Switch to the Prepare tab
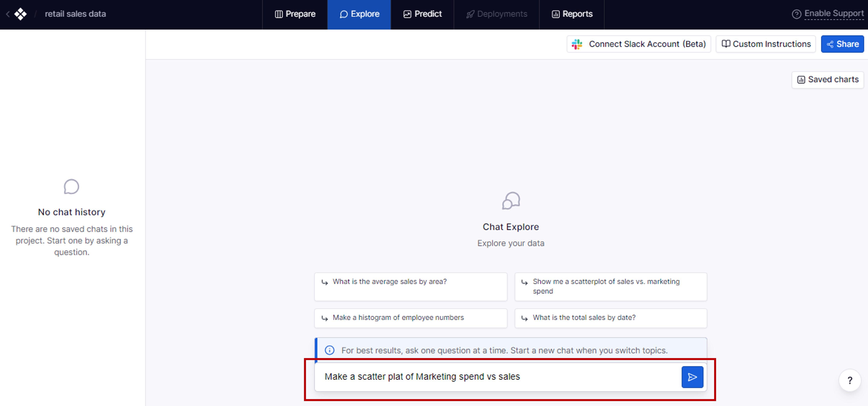This screenshot has height=406, width=868. [295, 14]
